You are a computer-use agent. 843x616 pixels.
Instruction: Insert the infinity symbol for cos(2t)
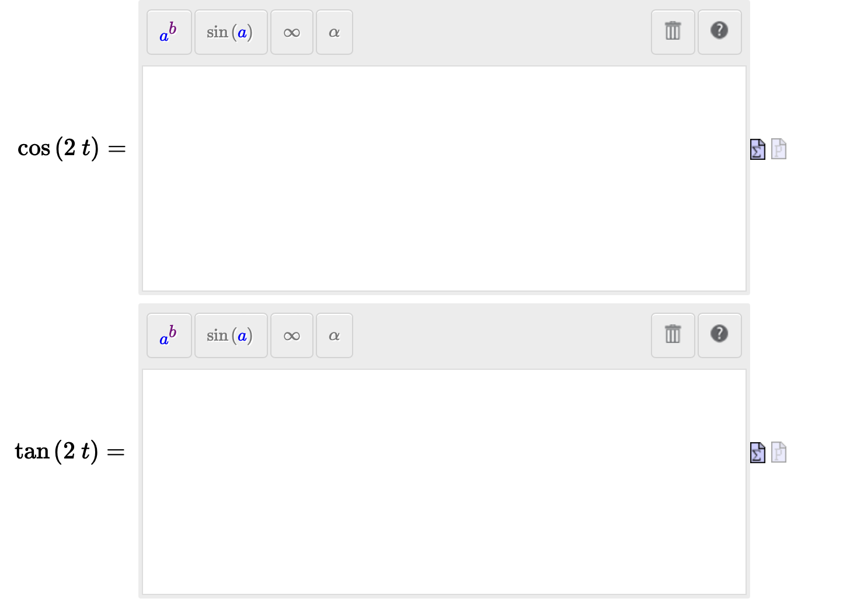pos(291,32)
